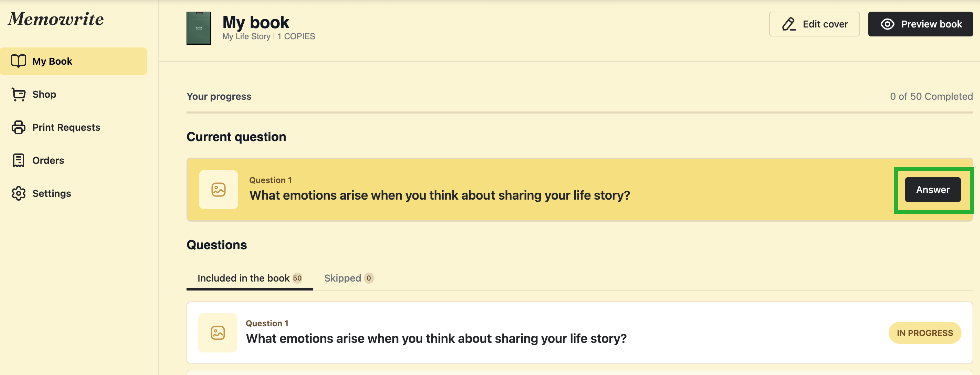Click the progress bar under Your progress
Image resolution: width=980 pixels, height=375 pixels.
(x=580, y=113)
